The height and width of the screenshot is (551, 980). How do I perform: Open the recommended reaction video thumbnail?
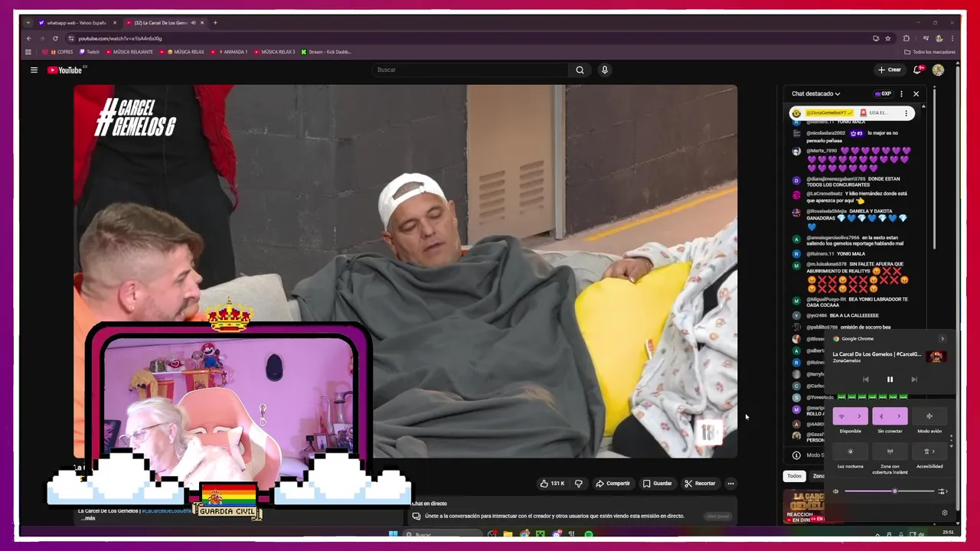pos(805,506)
